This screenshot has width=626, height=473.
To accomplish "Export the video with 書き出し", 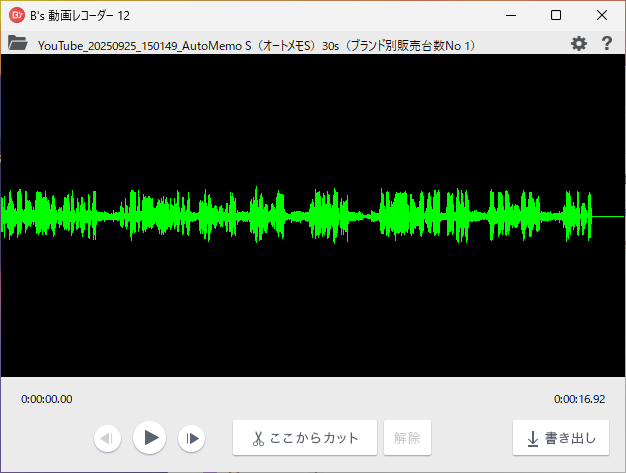I will click(561, 438).
